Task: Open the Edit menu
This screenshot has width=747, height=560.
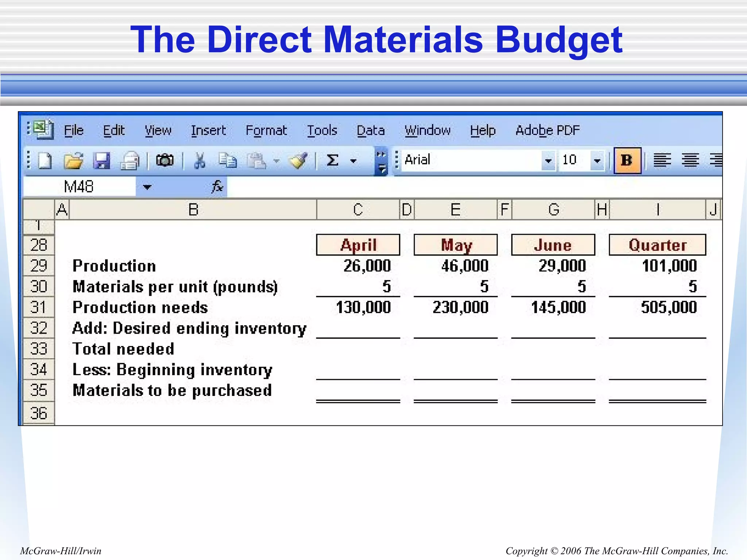Action: click(x=114, y=130)
